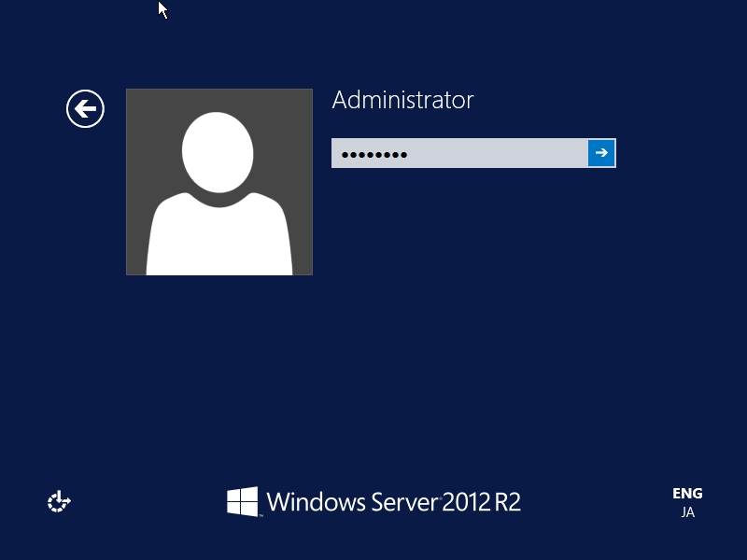Viewport: 747px width, 560px height.
Task: Click the password input field
Action: coord(458,153)
